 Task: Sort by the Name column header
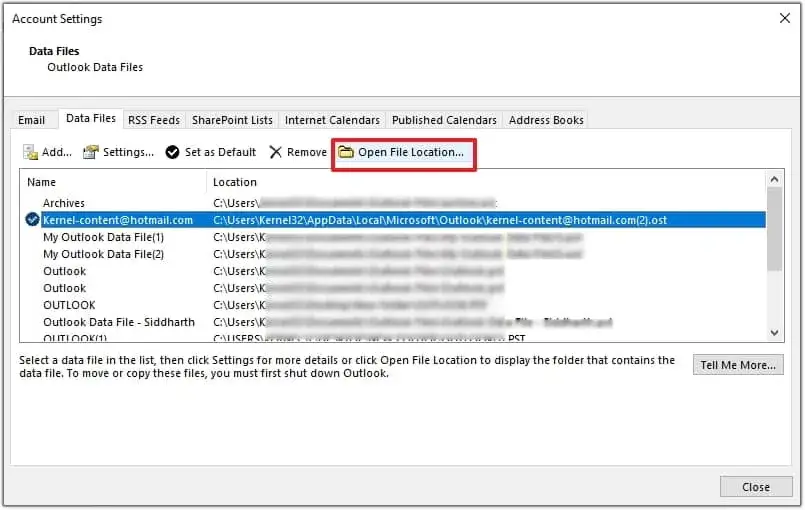pyautogui.click(x=113, y=182)
